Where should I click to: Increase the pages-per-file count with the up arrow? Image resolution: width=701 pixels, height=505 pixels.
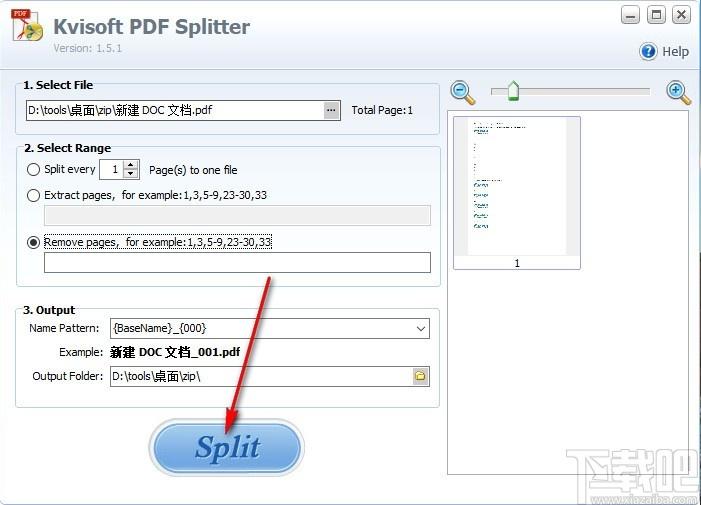[131, 165]
